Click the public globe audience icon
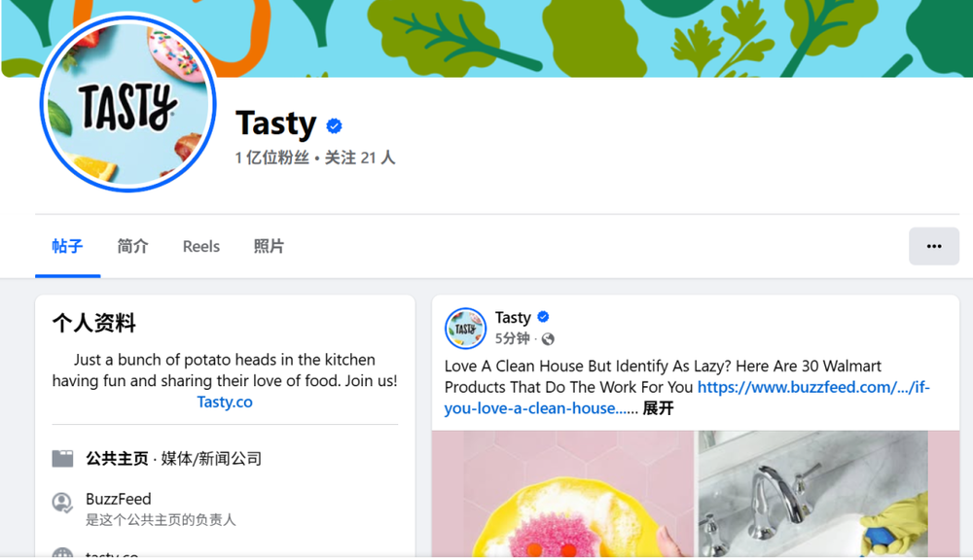The width and height of the screenshot is (973, 560). [x=548, y=338]
